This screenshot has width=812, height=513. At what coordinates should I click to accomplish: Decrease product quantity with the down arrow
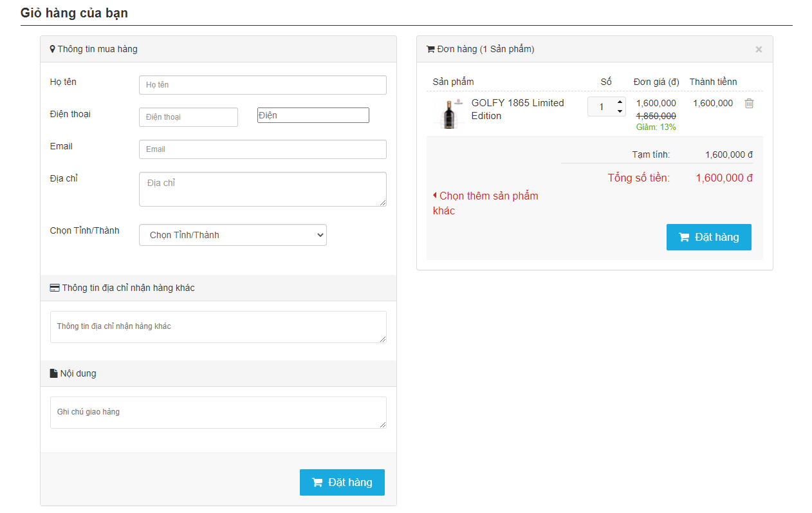click(620, 111)
